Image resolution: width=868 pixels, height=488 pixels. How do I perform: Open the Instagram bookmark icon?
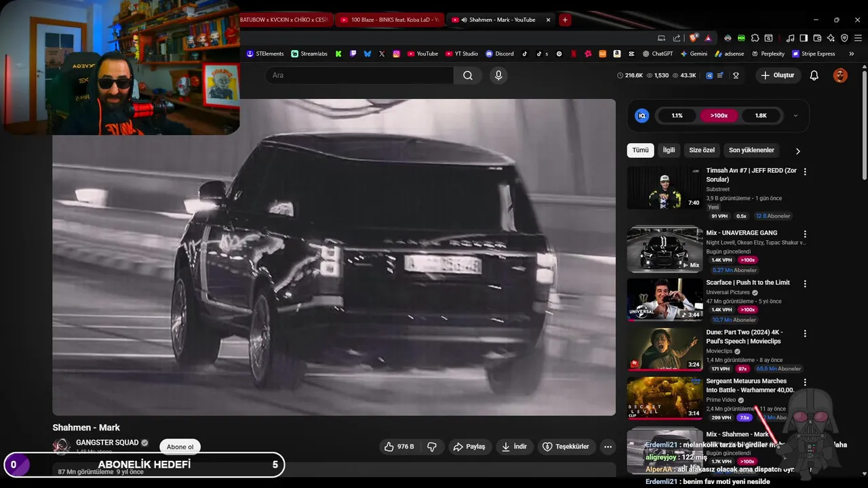coord(397,54)
